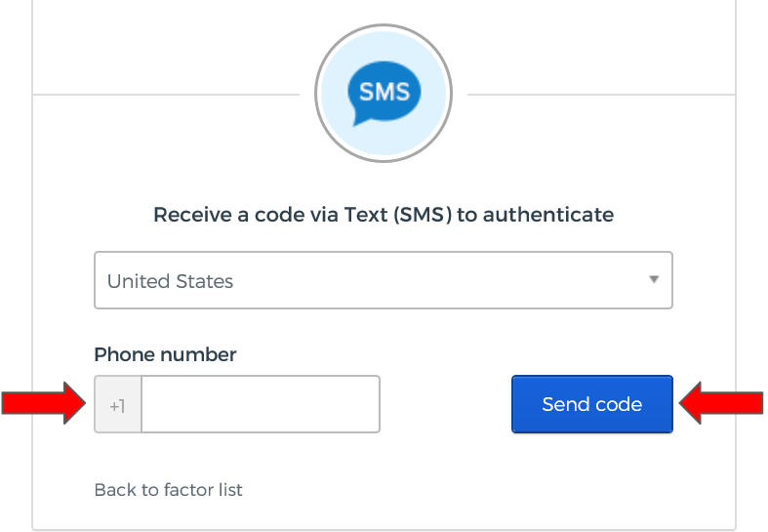Click the country dropdown's down arrow

[x=654, y=280]
